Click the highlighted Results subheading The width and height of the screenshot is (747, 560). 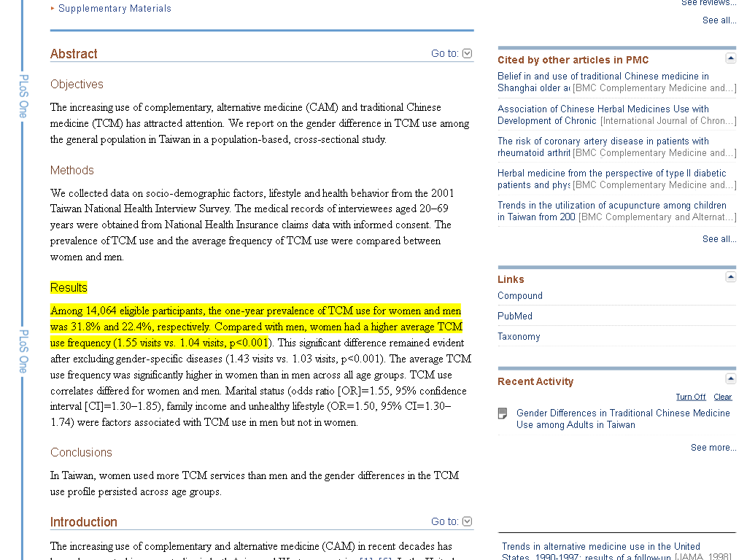[69, 287]
